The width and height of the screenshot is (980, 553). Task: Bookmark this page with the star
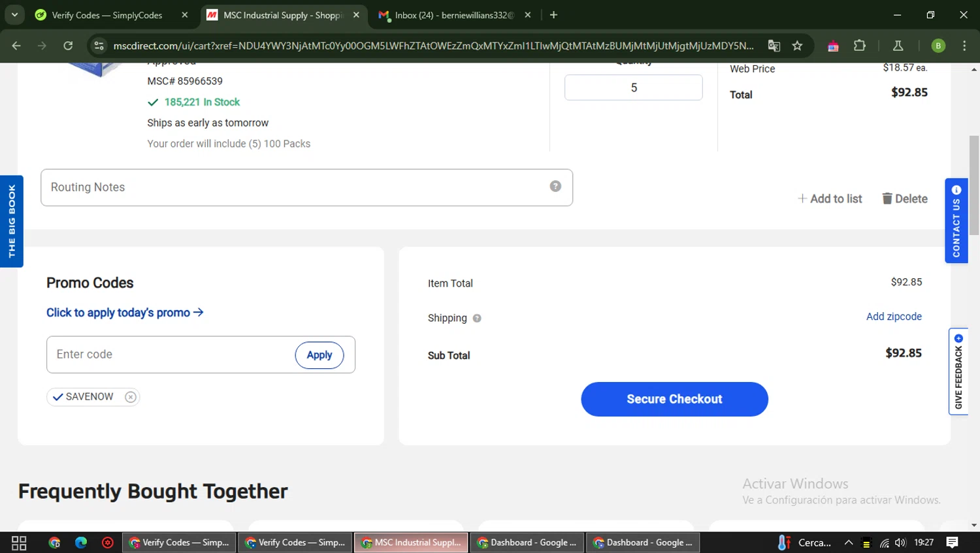pyautogui.click(x=797, y=46)
